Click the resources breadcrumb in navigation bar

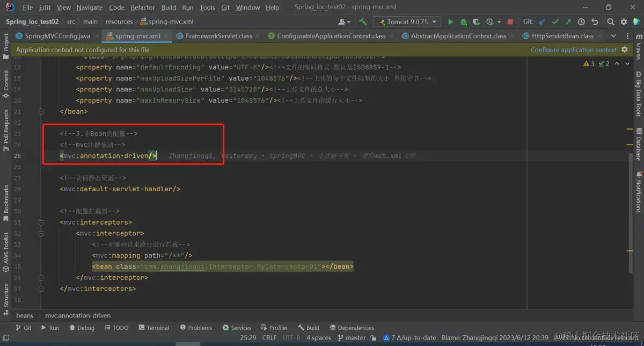[119, 22]
